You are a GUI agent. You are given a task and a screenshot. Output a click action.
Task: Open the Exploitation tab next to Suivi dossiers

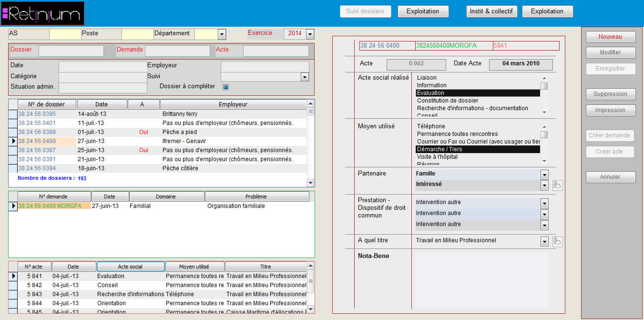pyautogui.click(x=423, y=11)
